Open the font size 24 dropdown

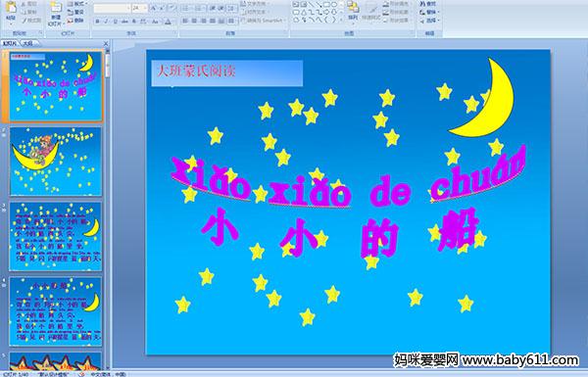[139, 8]
